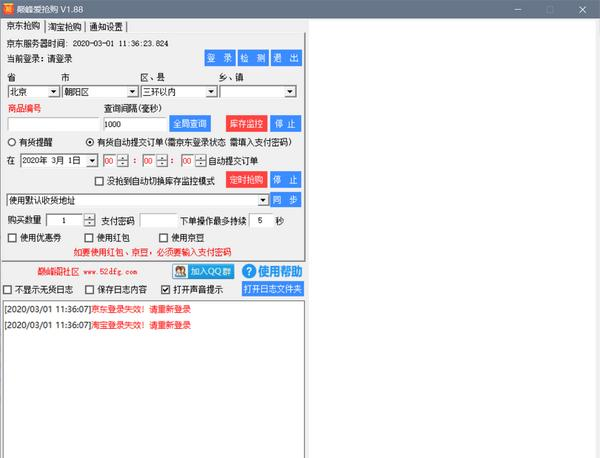Click the 加入QQ群 button
The height and width of the screenshot is (458, 600).
(x=203, y=271)
